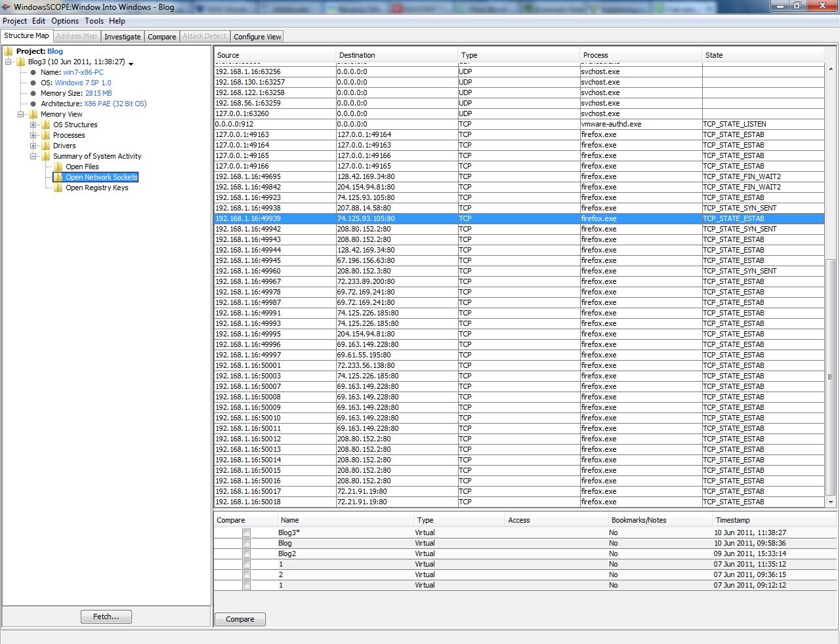The height and width of the screenshot is (644, 840).
Task: Click the Project Blog folder icon
Action: pos(9,51)
